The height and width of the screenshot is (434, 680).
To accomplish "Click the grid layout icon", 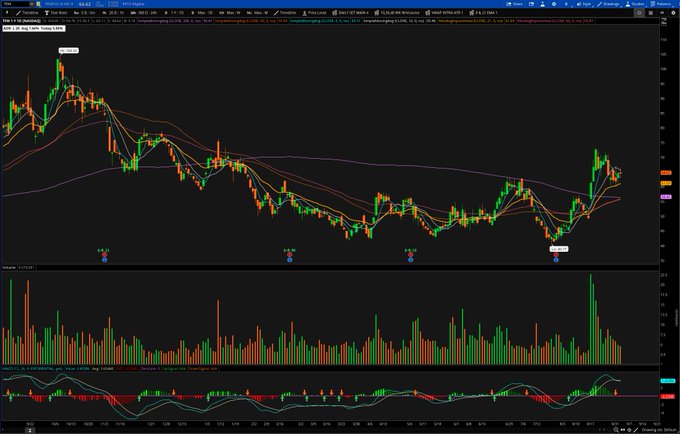I will pos(651,13).
